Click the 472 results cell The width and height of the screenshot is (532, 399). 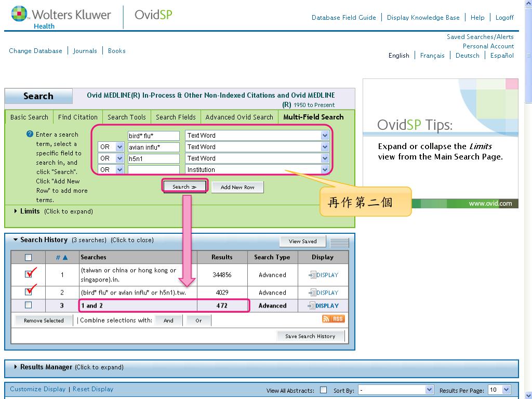click(222, 305)
